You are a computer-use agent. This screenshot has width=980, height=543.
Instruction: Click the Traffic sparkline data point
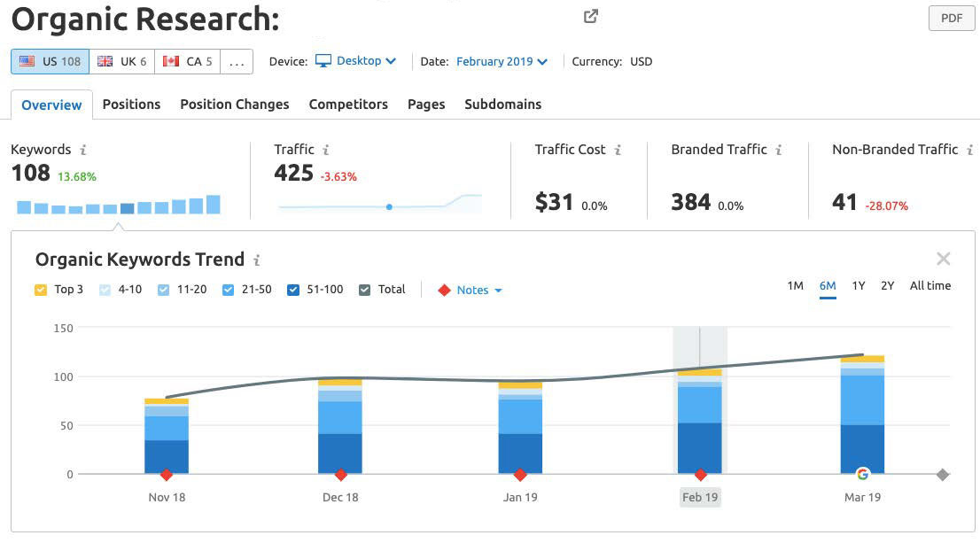[x=389, y=206]
